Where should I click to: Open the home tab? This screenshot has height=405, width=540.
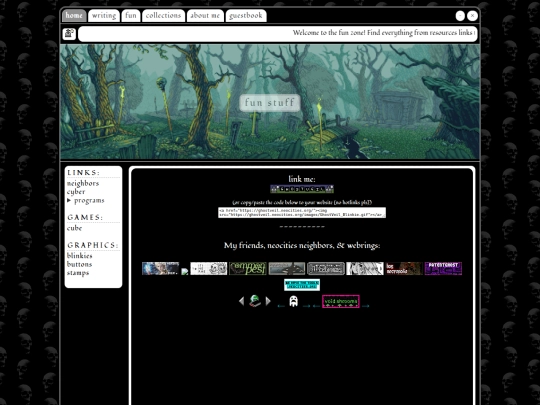[74, 15]
